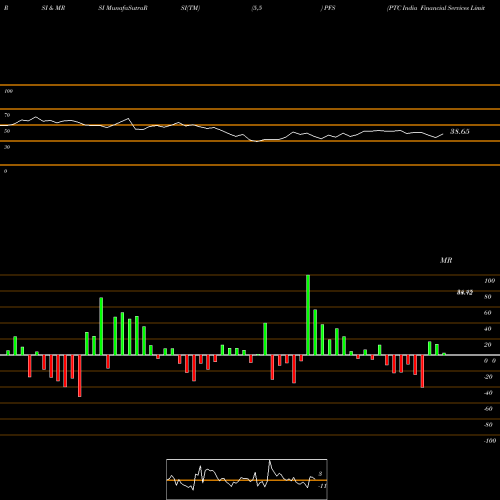
Task: Click MR axis label -40
Action: click(488, 393)
